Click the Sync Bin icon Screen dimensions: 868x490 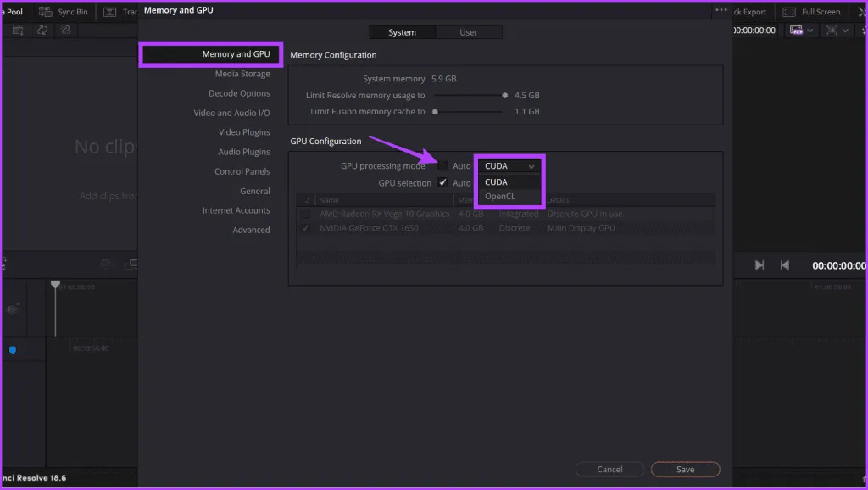45,12
